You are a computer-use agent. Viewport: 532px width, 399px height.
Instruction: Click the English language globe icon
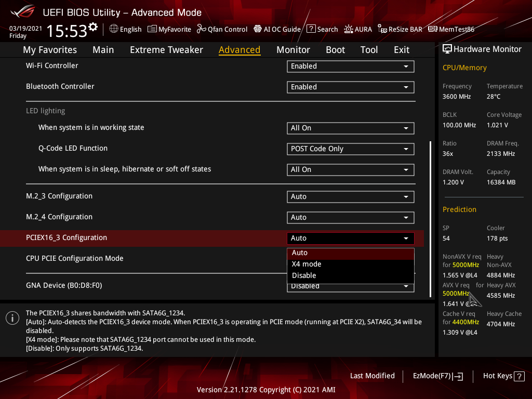[114, 29]
